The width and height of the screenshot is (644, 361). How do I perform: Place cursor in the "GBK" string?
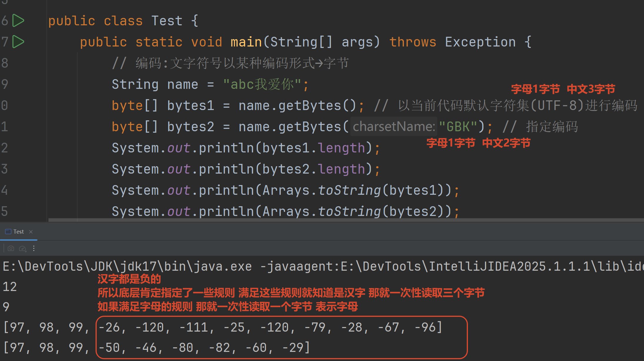458,127
